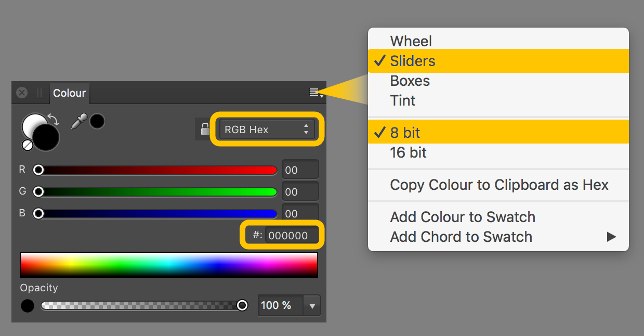
Task: Switch to the Colour tab
Action: 69,93
